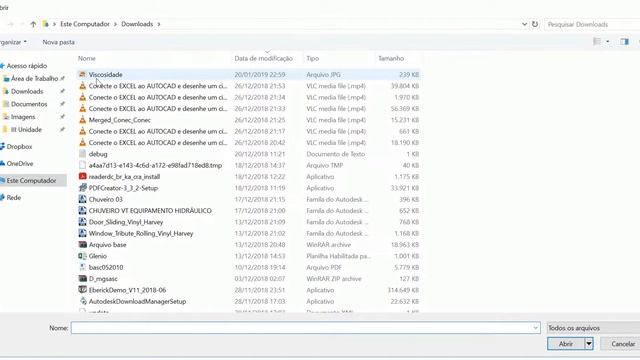Select VLC file modified 26/12/2018 21:34

[x=248, y=98]
